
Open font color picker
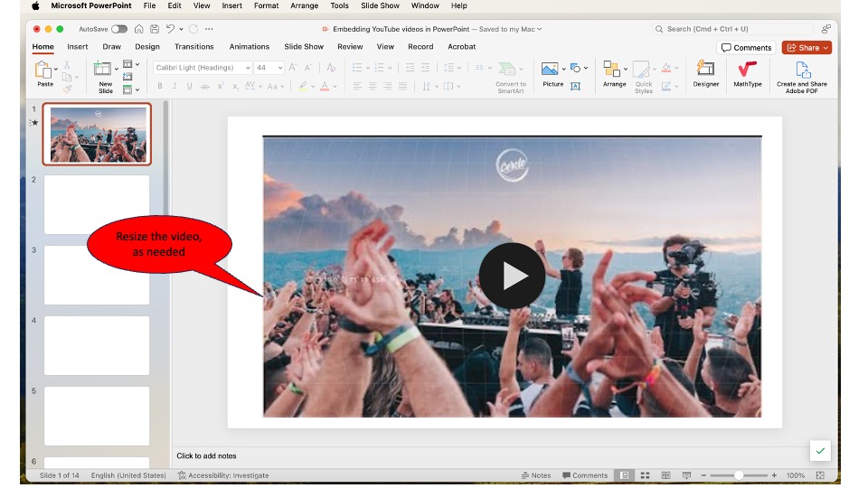(325, 86)
